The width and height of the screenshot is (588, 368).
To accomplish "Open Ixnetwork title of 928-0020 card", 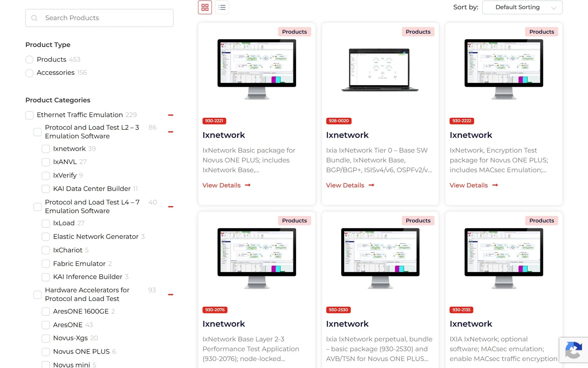I will (x=347, y=135).
